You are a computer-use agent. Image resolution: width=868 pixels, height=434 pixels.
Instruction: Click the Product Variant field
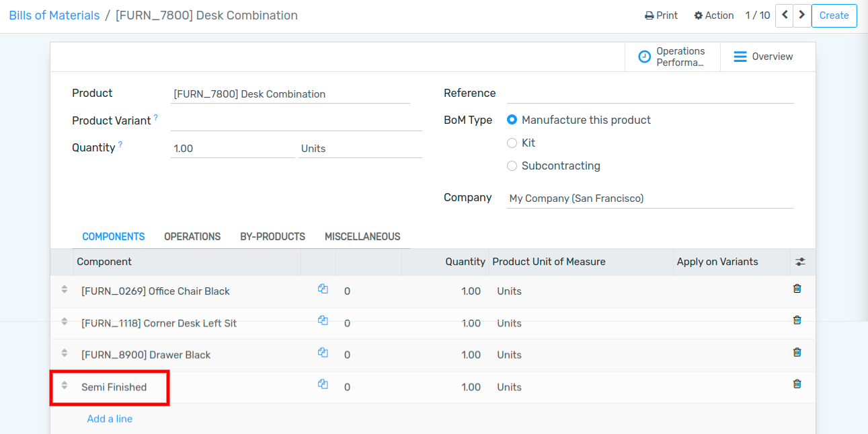[x=297, y=121]
